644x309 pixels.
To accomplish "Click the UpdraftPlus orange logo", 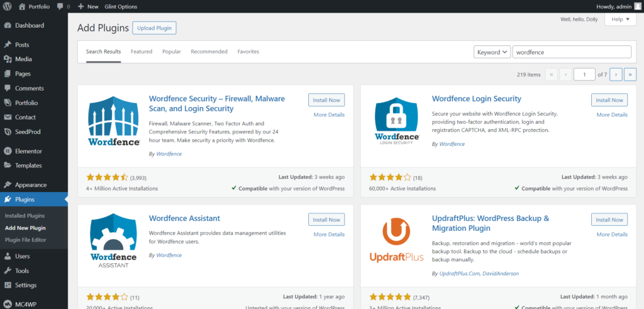I will 396,240.
